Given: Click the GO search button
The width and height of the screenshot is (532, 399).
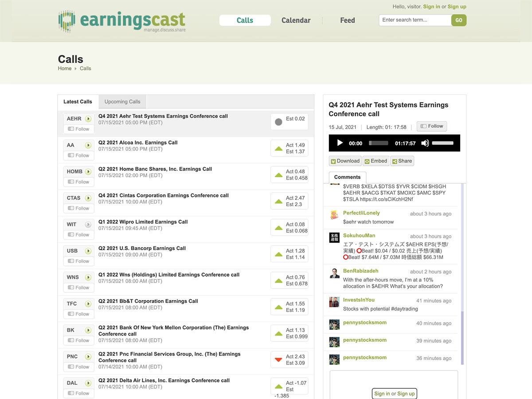Looking at the screenshot, I should [x=459, y=20].
